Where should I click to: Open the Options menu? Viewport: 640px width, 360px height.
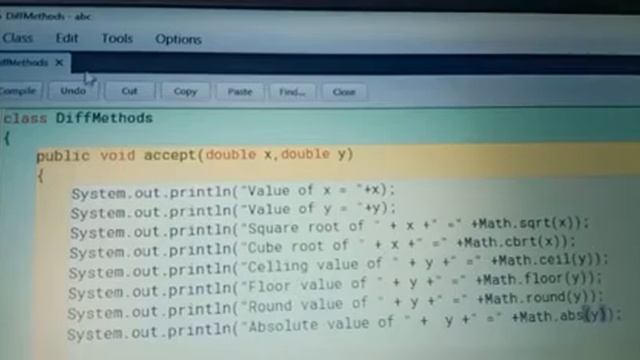(x=178, y=39)
